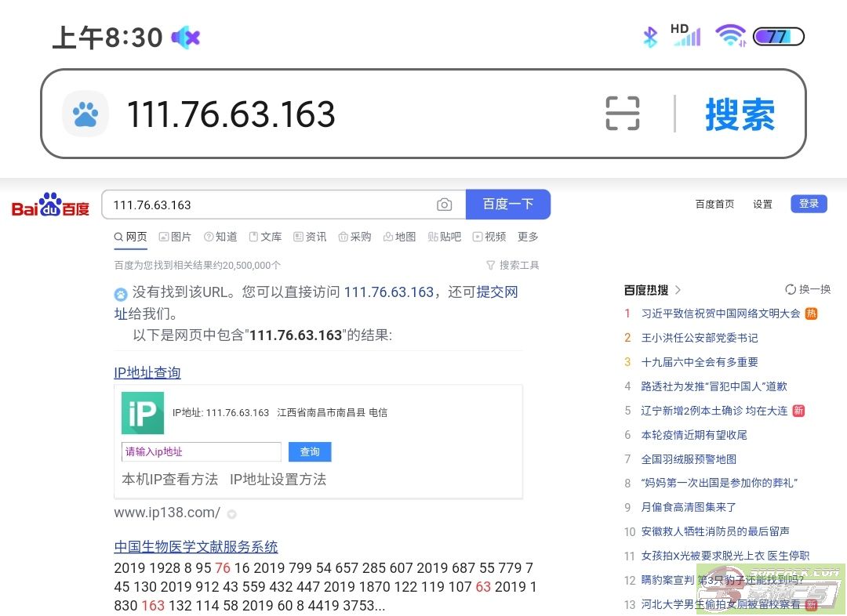Open hot search 月偏食高清图集来了
Image resolution: width=847 pixels, height=616 pixels.
[689, 508]
